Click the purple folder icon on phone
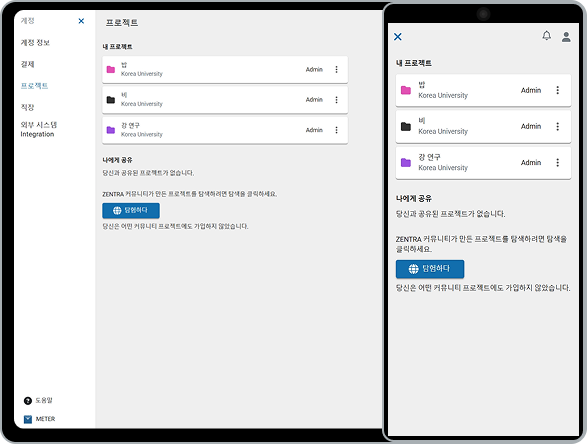The width and height of the screenshot is (587, 444). point(406,162)
